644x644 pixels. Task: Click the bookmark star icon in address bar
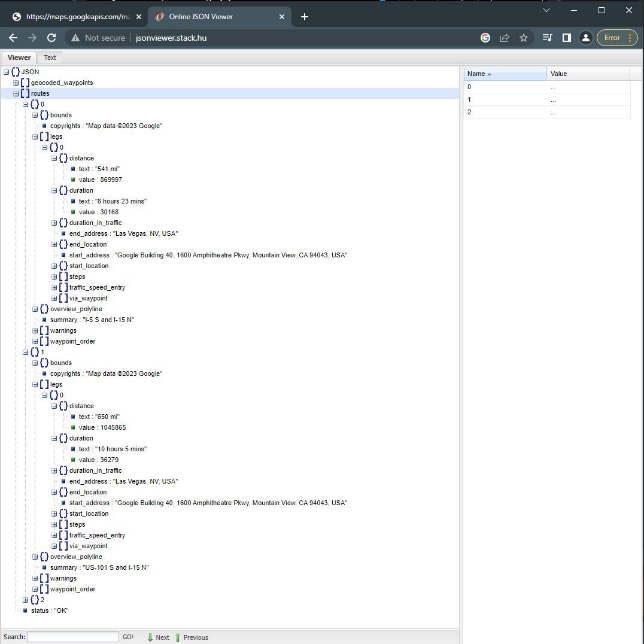pos(524,37)
